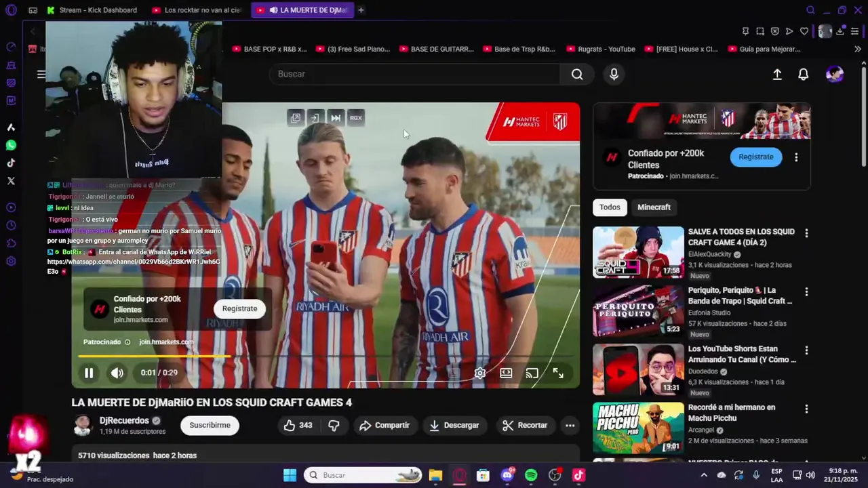
Task: Select the Todos filter chip
Action: click(610, 207)
